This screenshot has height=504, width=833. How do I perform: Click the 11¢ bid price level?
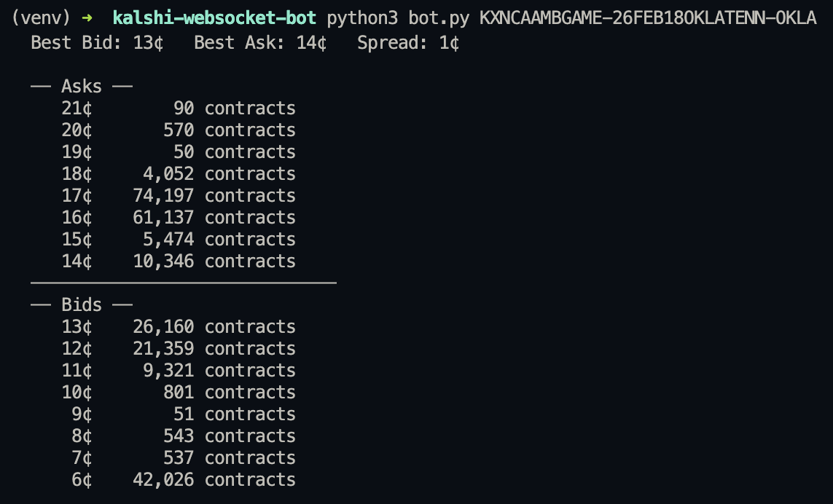pos(77,370)
